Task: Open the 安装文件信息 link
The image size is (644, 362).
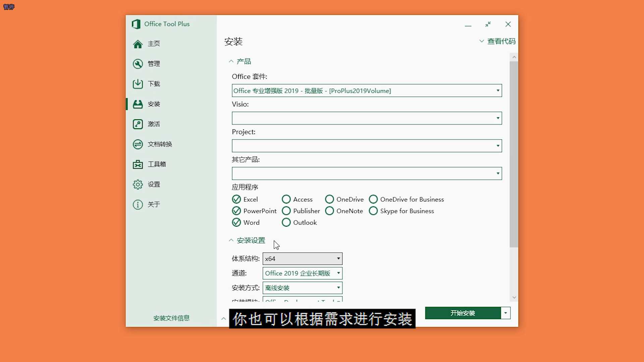Action: [171, 318]
